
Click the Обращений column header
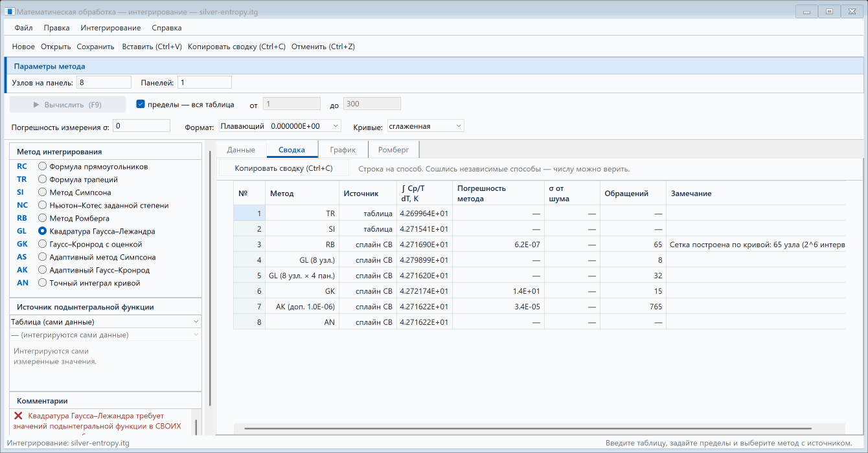[x=632, y=193]
